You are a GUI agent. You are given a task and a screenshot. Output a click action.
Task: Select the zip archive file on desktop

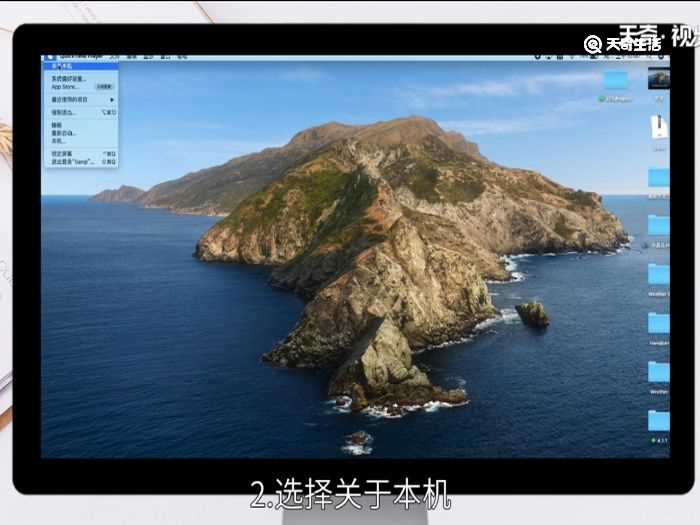pyautogui.click(x=659, y=127)
